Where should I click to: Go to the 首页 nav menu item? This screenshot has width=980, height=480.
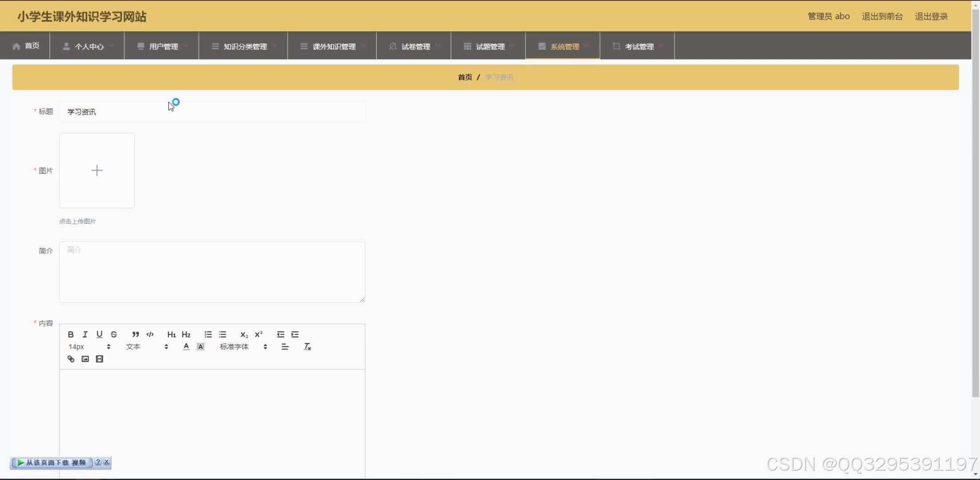(x=26, y=46)
